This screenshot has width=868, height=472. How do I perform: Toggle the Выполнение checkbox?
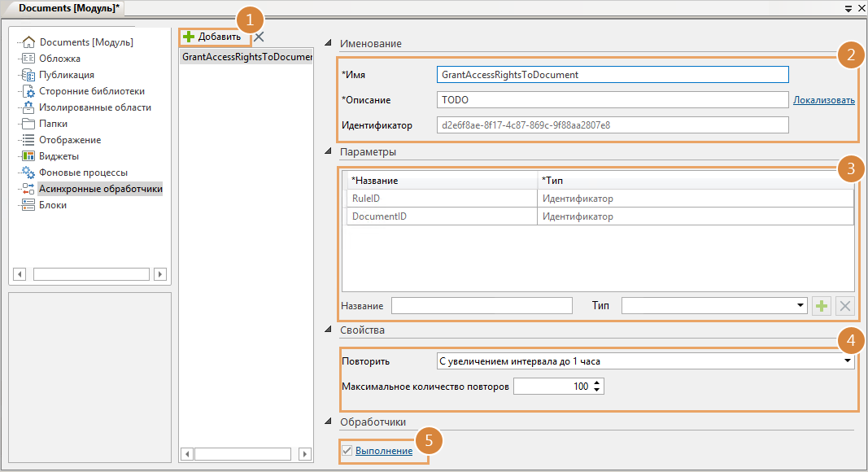coord(347,451)
